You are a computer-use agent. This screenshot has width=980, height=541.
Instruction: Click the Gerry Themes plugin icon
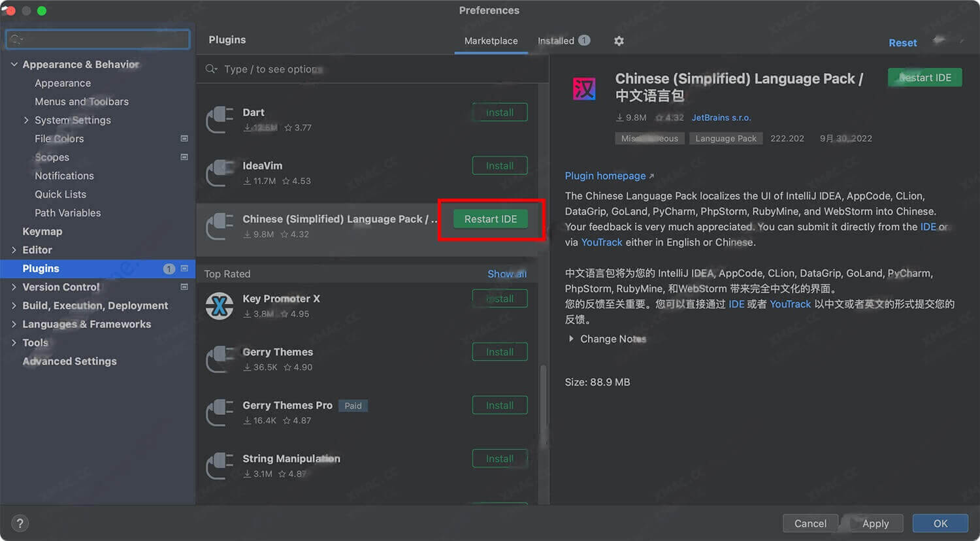click(219, 359)
